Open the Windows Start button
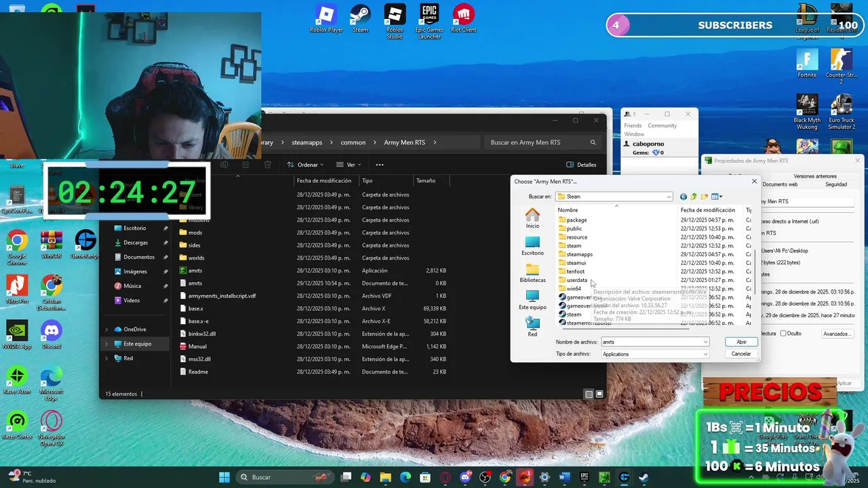868x488 pixels. (224, 477)
